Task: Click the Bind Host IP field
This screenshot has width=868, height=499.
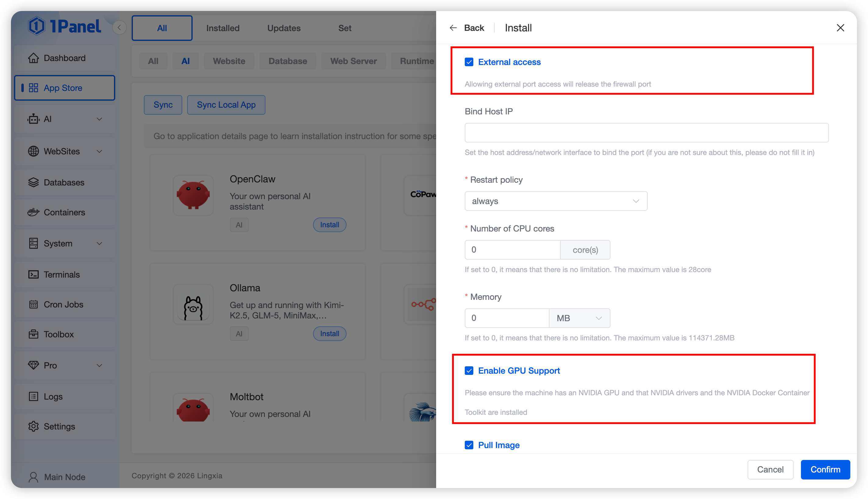Action: click(x=646, y=133)
